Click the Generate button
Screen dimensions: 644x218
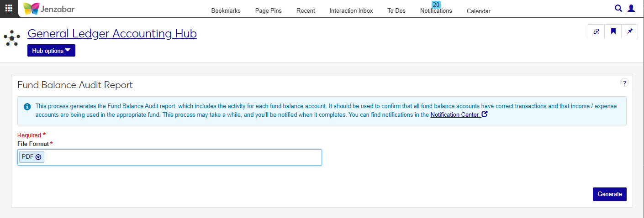610,194
